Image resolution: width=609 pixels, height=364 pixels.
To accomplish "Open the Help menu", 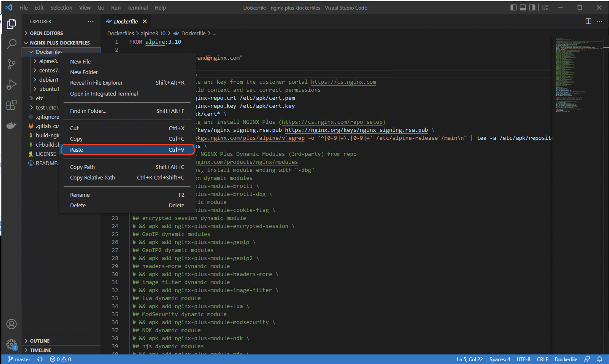I will click(x=160, y=8).
